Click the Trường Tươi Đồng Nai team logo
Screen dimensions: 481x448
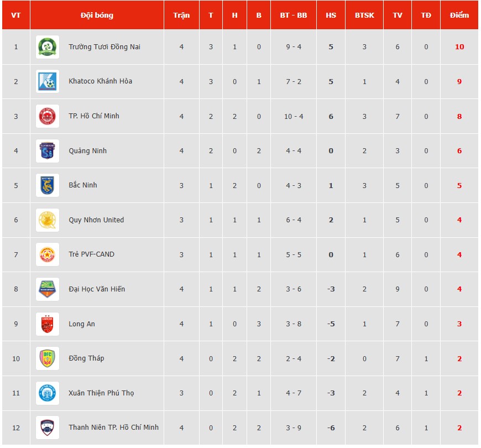(48, 47)
